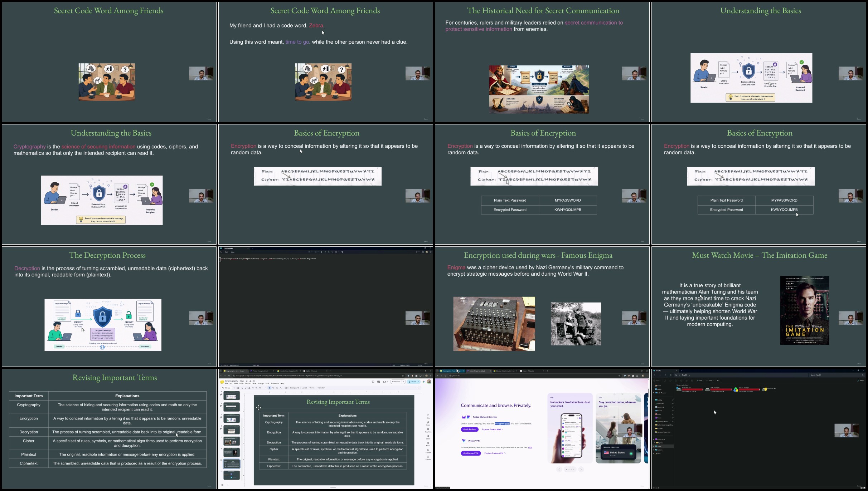This screenshot has width=868, height=491.
Task: Click the Share button in Google Slides
Action: [x=412, y=382]
